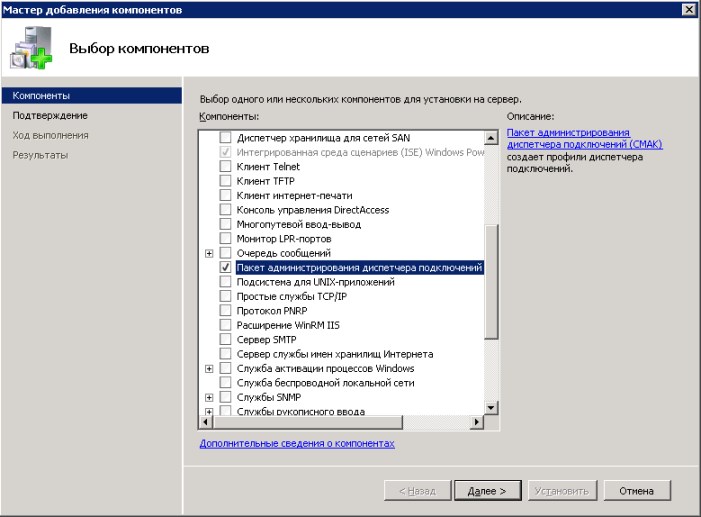The height and width of the screenshot is (517, 701).
Task: Open Дополнительные сведения о компонентах link
Action: 297,443
